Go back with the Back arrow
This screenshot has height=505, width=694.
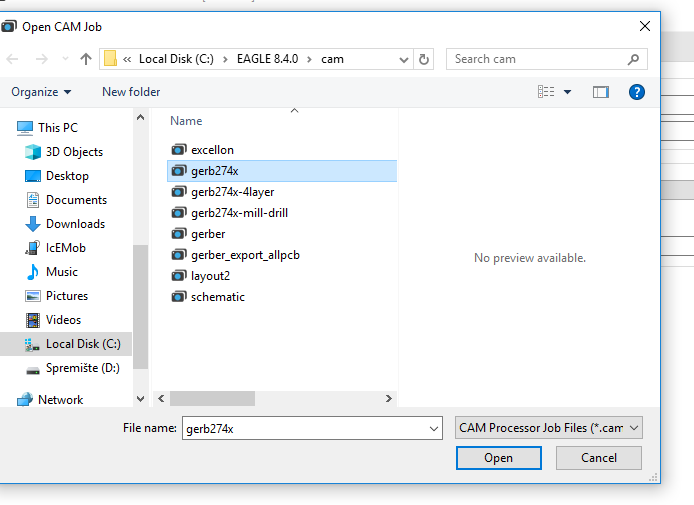[13, 59]
